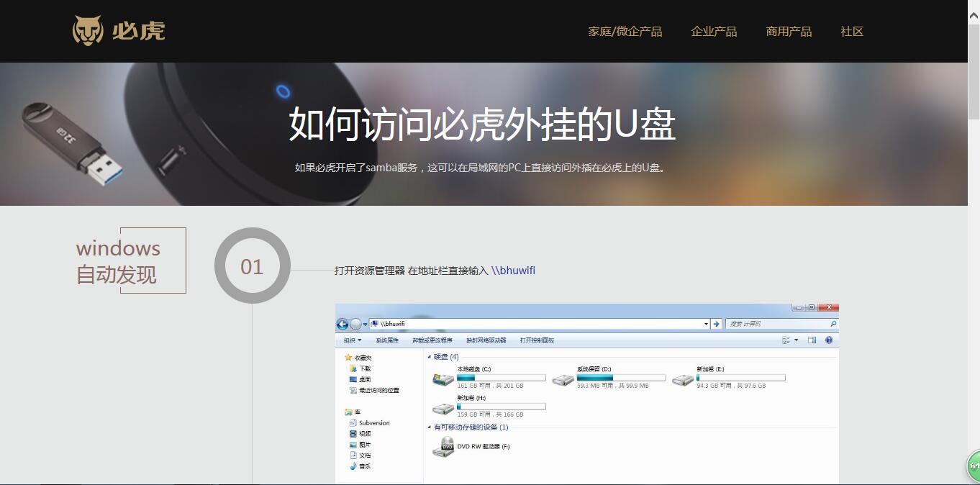The height and width of the screenshot is (485, 980).
Task: Collapse the 硬盘 (4) section
Action: click(429, 356)
